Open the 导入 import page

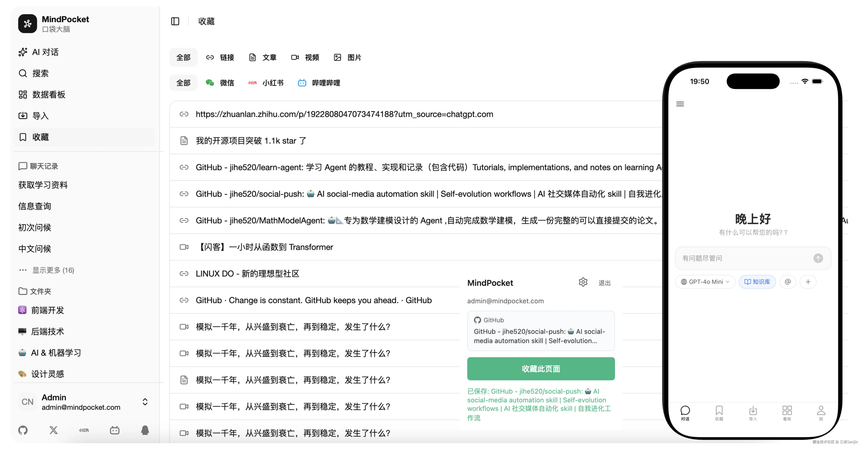[40, 116]
